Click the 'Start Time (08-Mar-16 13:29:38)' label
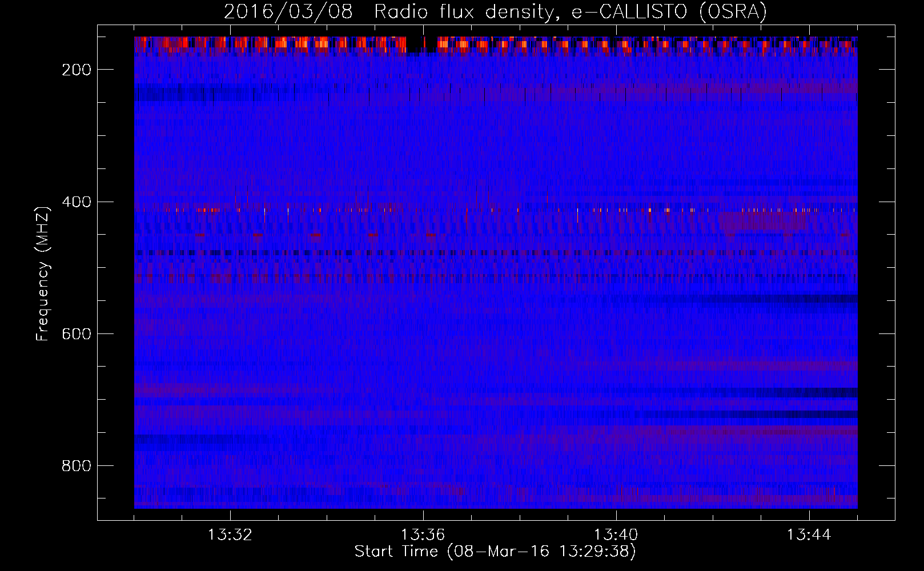 click(x=495, y=552)
